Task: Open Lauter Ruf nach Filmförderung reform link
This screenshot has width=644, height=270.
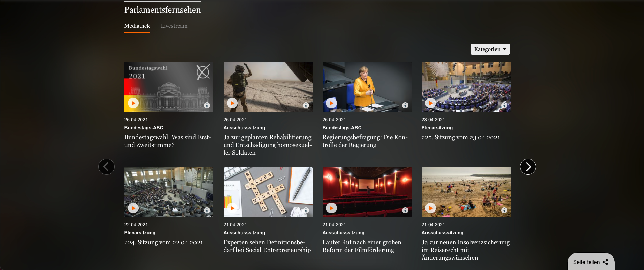Action: [x=362, y=246]
